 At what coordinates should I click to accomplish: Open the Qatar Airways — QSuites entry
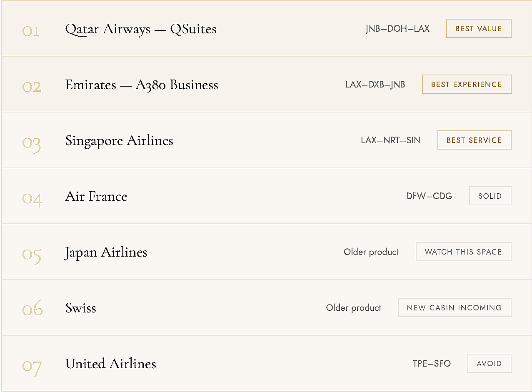point(141,29)
